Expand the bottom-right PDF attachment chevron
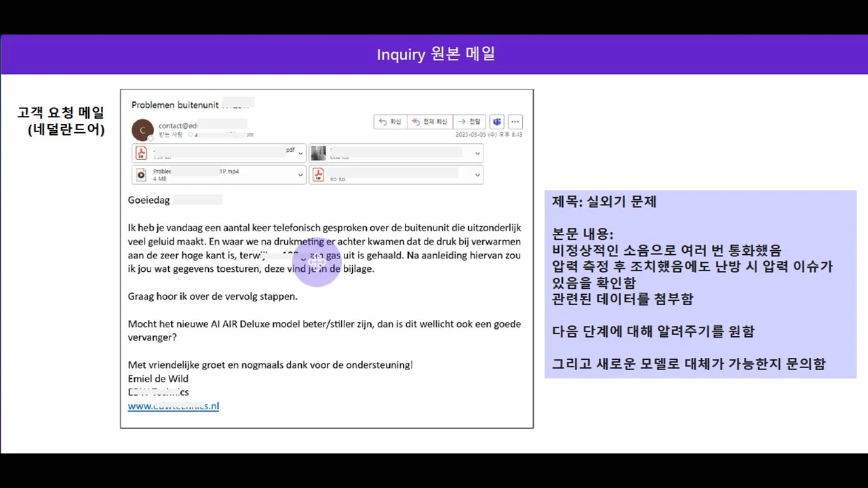 tap(477, 175)
